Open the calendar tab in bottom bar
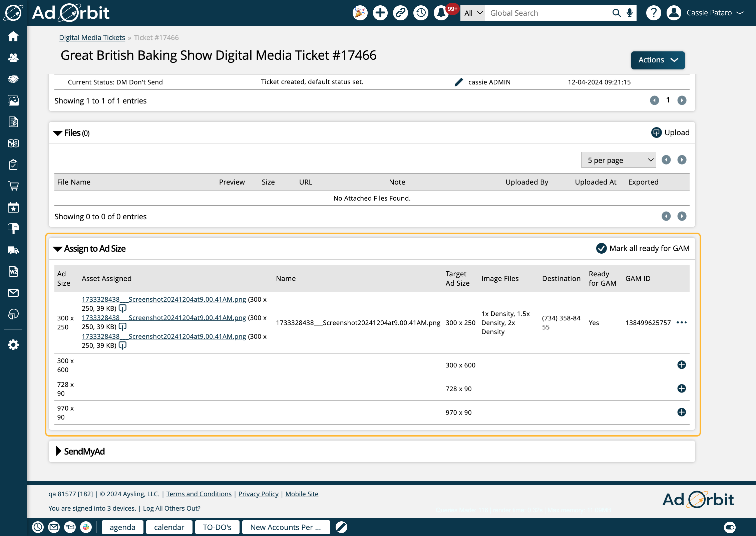 [x=169, y=527]
